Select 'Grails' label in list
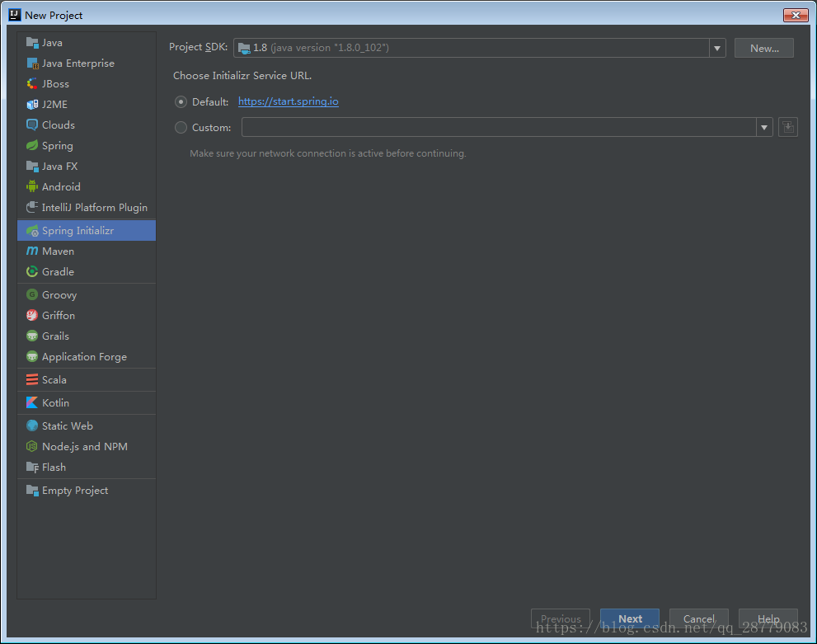This screenshot has width=817, height=644. 55,336
